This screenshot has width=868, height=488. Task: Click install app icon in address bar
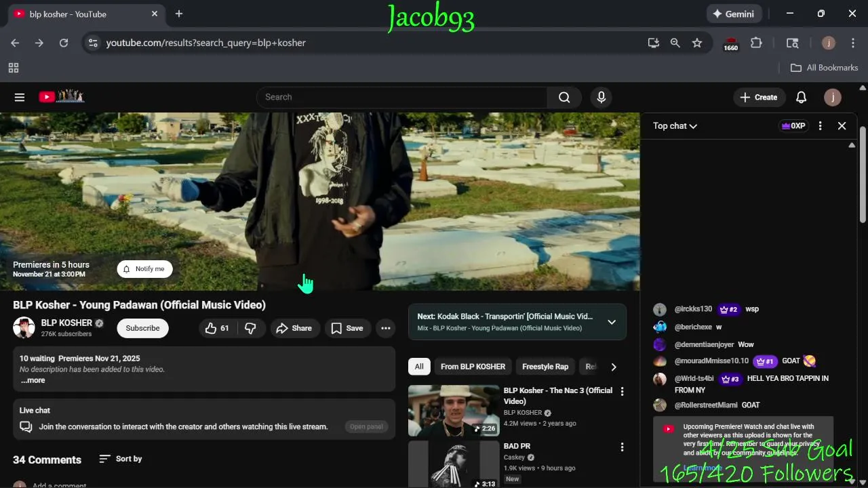click(653, 43)
